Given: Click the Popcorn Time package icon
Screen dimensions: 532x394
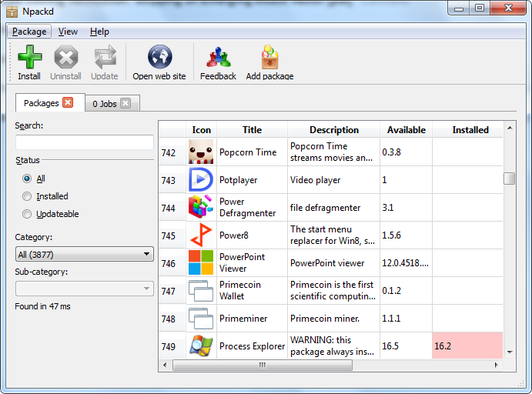Looking at the screenshot, I should point(201,152).
